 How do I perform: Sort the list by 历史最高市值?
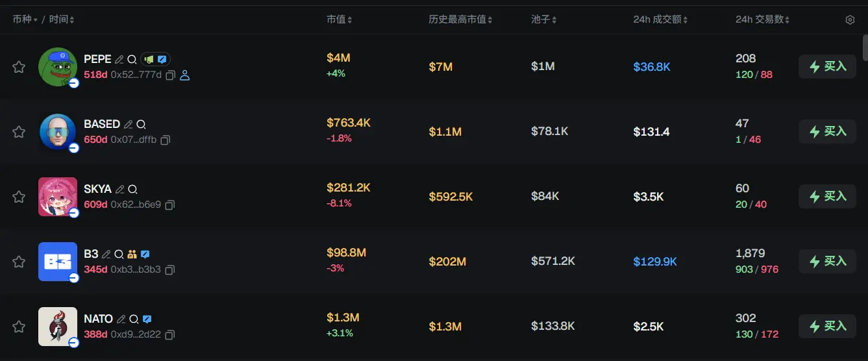[x=460, y=19]
